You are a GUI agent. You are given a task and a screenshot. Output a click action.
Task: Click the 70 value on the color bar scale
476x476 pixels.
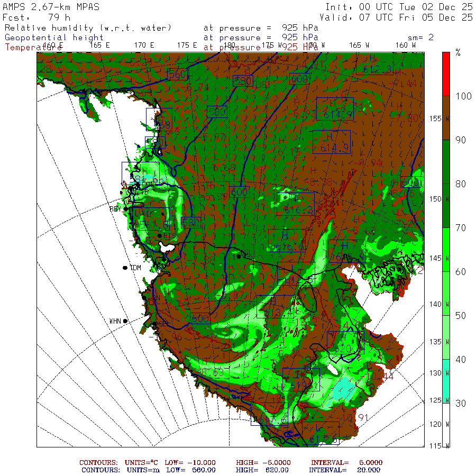point(461,227)
